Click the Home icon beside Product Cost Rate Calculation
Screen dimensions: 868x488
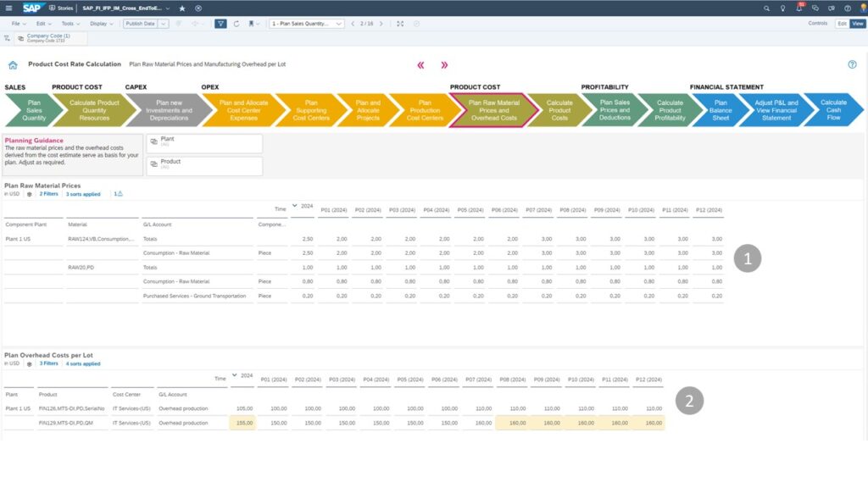13,64
